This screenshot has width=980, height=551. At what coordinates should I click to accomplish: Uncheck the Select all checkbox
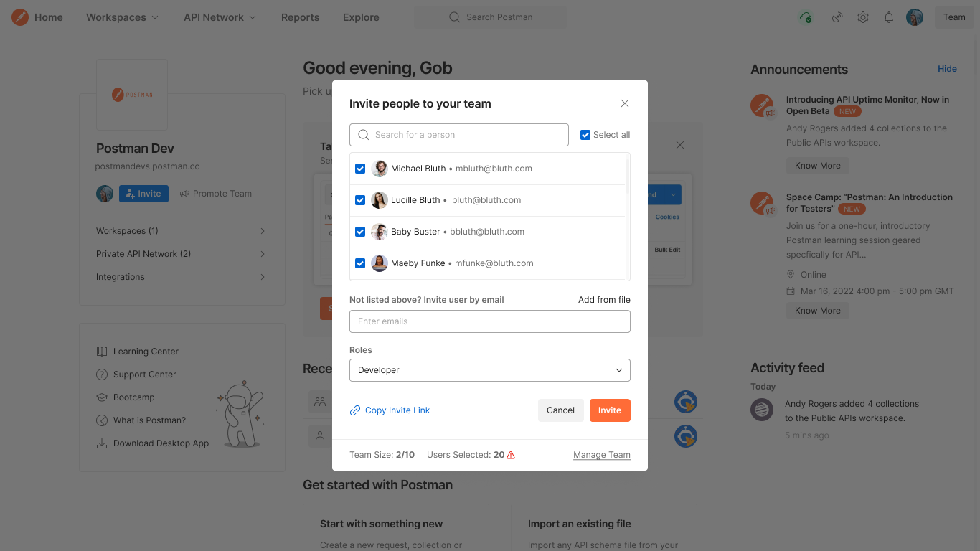pos(585,135)
